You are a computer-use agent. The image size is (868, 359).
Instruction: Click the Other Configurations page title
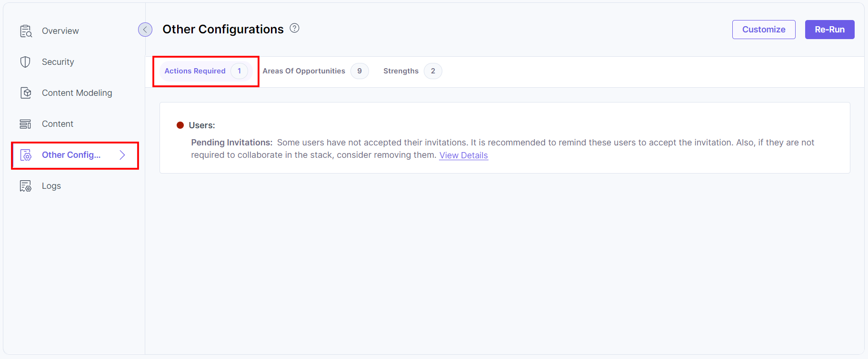[x=223, y=29]
